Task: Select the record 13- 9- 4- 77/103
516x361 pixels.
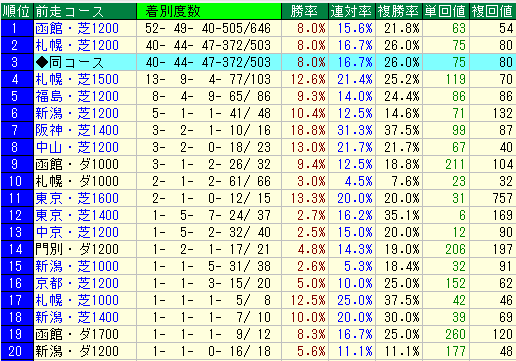Action: (x=208, y=79)
